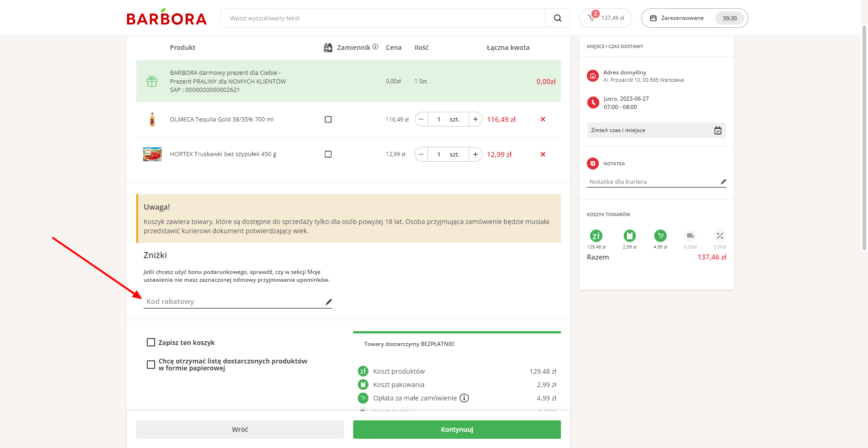The height and width of the screenshot is (448, 868).
Task: Click the delivery date Jutro, 2023-06-27
Action: (626, 99)
